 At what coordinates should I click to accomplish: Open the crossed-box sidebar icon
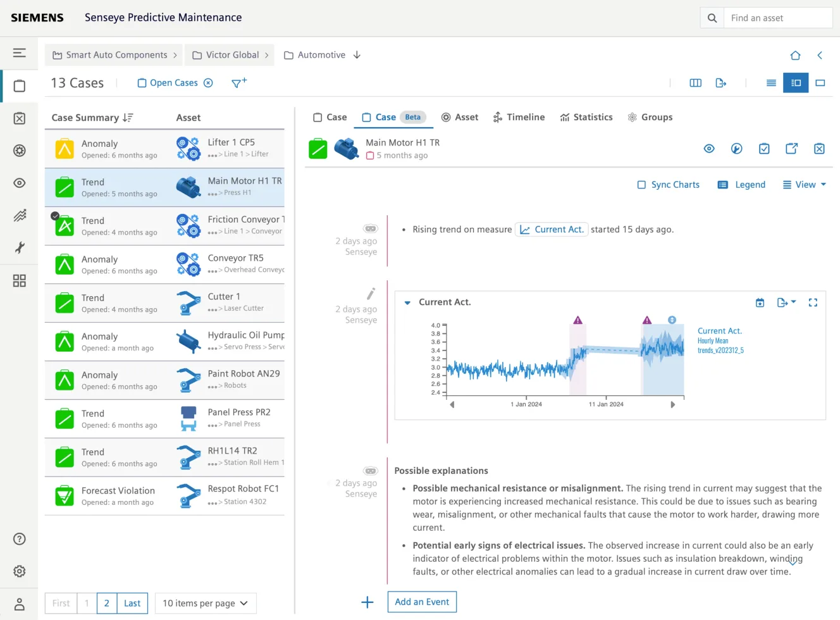click(20, 118)
